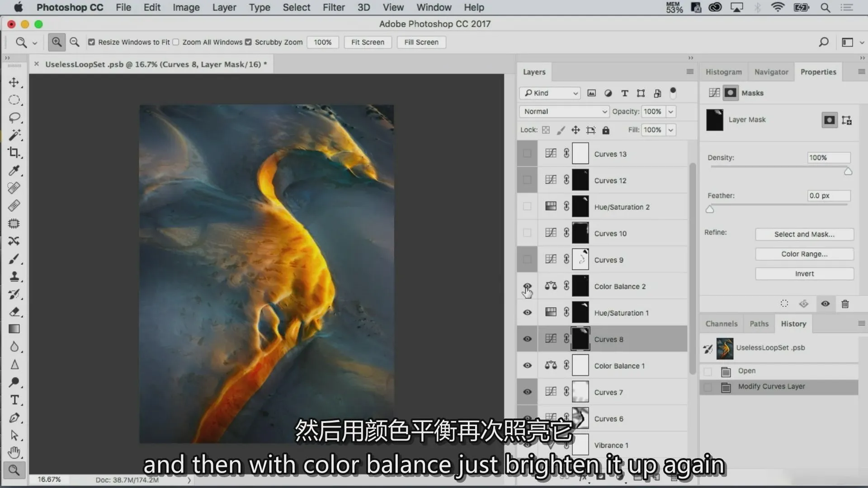Image resolution: width=868 pixels, height=488 pixels.
Task: Select the Crop tool
Action: click(14, 153)
